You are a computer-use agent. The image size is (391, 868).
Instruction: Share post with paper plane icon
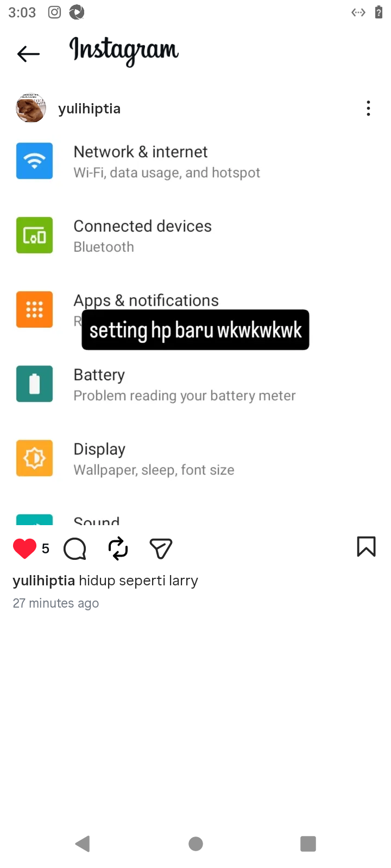click(161, 548)
